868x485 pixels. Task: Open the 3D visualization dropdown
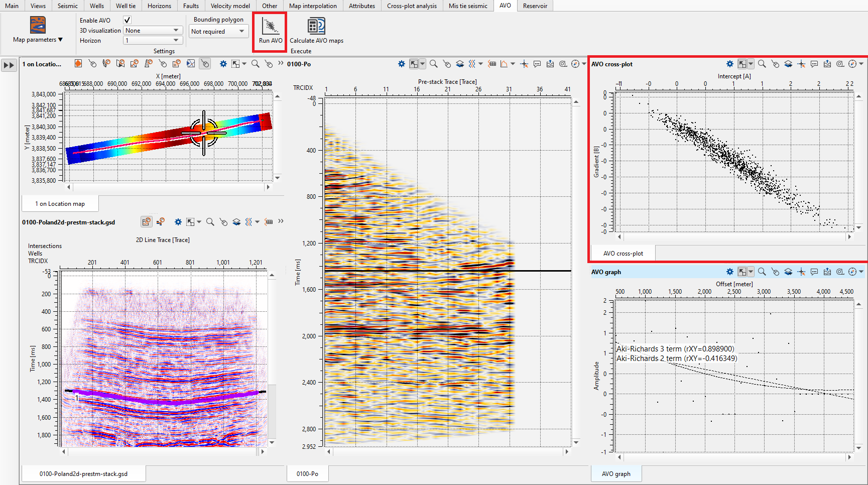(153, 31)
